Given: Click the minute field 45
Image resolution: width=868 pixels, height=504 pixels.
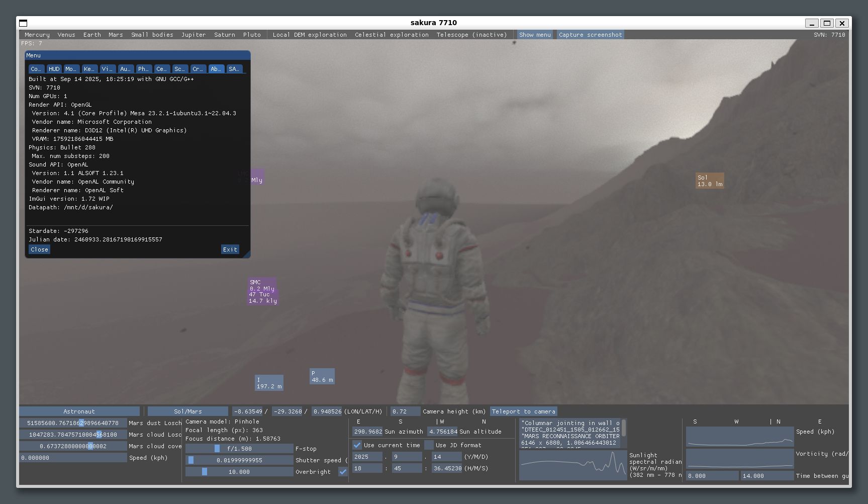Looking at the screenshot, I should (407, 468).
